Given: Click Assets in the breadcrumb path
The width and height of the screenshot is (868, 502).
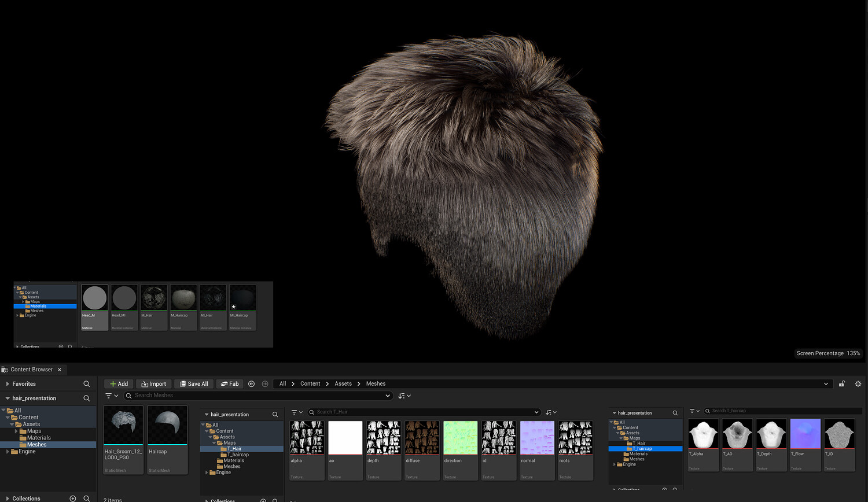Looking at the screenshot, I should (x=343, y=384).
